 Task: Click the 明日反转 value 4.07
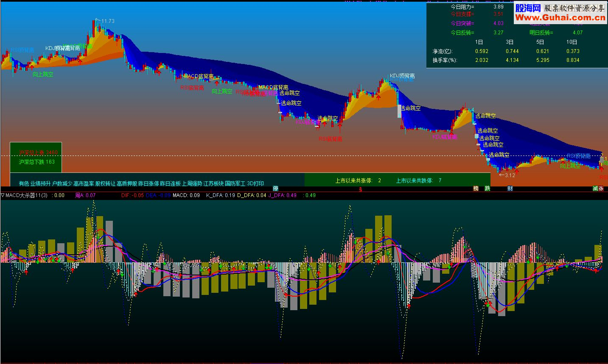[x=577, y=33]
